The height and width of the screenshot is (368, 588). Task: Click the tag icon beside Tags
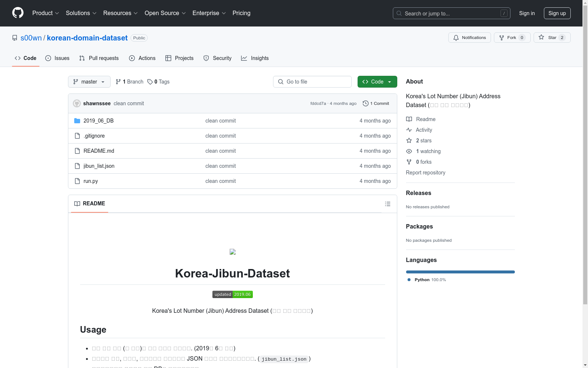click(150, 82)
